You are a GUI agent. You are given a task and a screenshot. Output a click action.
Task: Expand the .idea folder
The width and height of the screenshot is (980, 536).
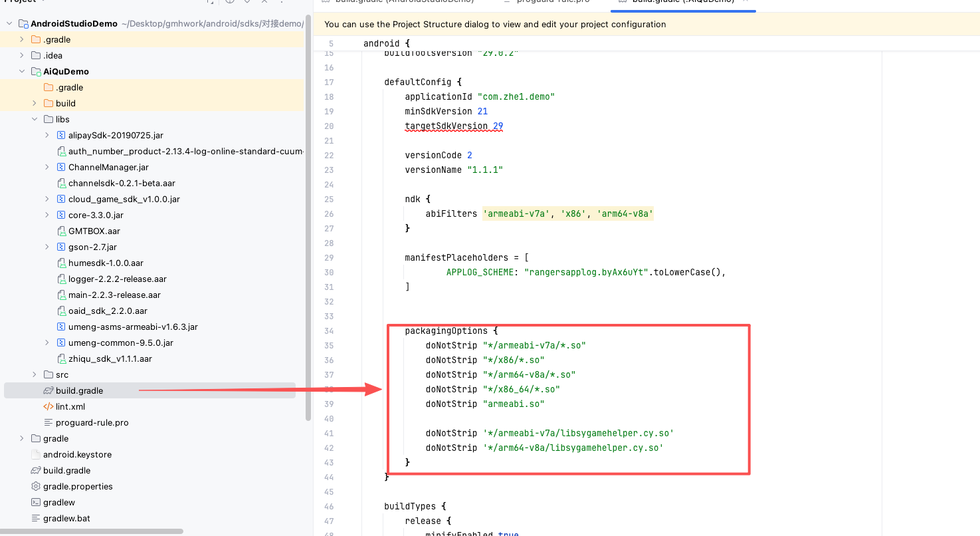point(22,55)
